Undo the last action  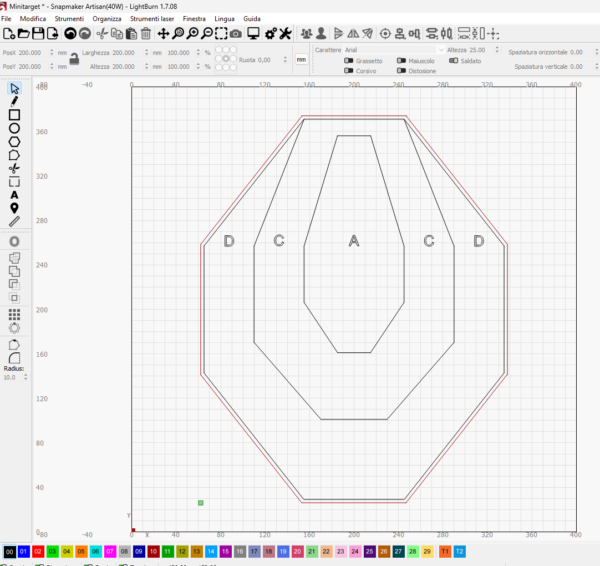[70, 34]
